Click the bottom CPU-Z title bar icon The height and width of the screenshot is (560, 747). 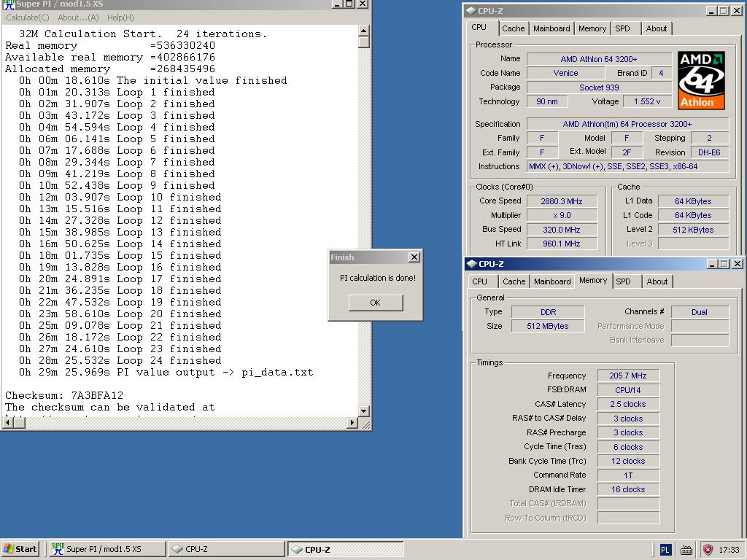[x=472, y=264]
